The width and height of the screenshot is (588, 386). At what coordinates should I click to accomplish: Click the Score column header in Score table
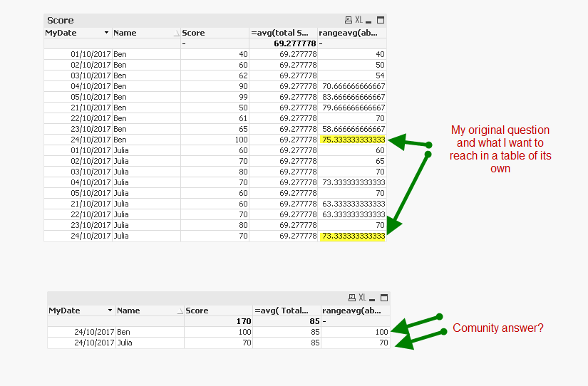[x=215, y=33]
